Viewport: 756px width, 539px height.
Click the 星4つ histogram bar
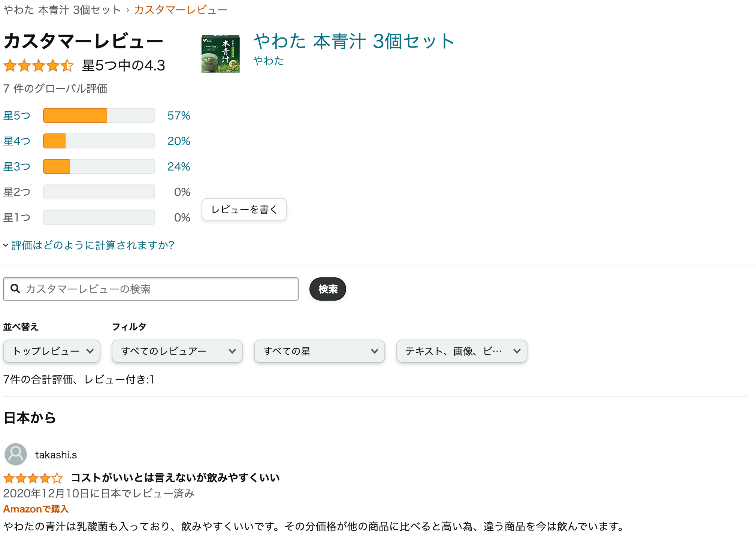pyautogui.click(x=99, y=141)
